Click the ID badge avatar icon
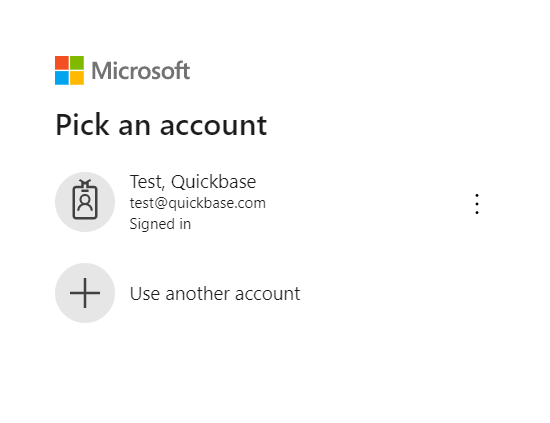The height and width of the screenshot is (423, 550). 85,199
